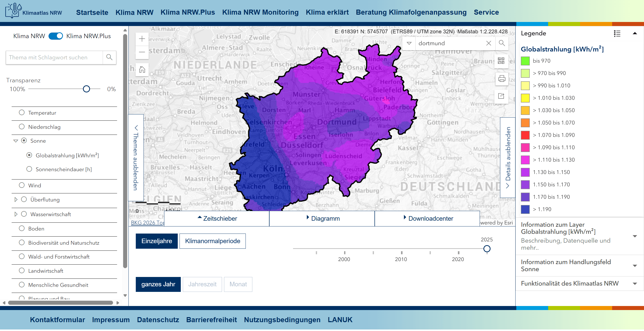Open the basemap gallery grid icon
Image resolution: width=644 pixels, height=331 pixels.
501,61
